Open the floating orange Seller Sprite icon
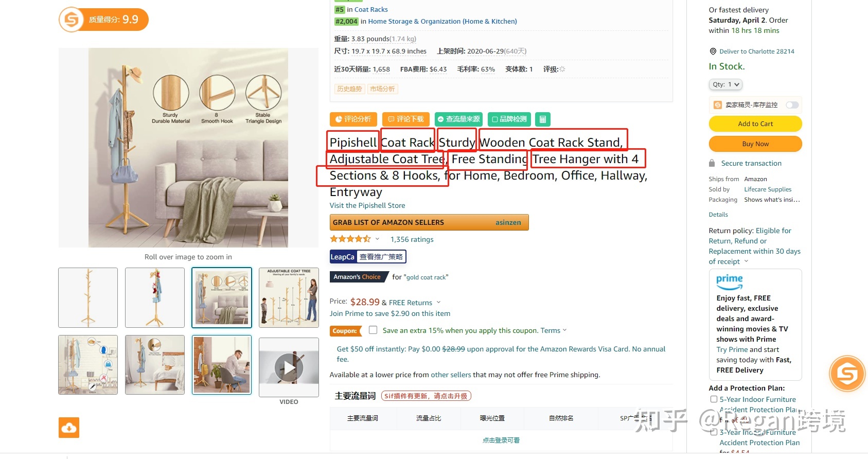This screenshot has height=459, width=868. (847, 374)
